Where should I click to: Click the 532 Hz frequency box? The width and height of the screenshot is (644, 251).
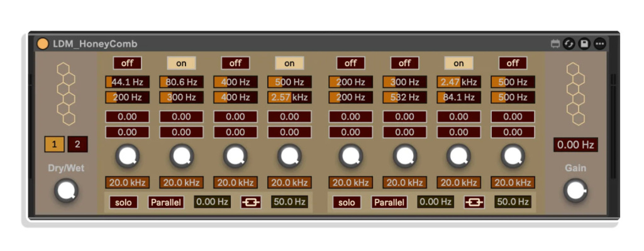404,98
